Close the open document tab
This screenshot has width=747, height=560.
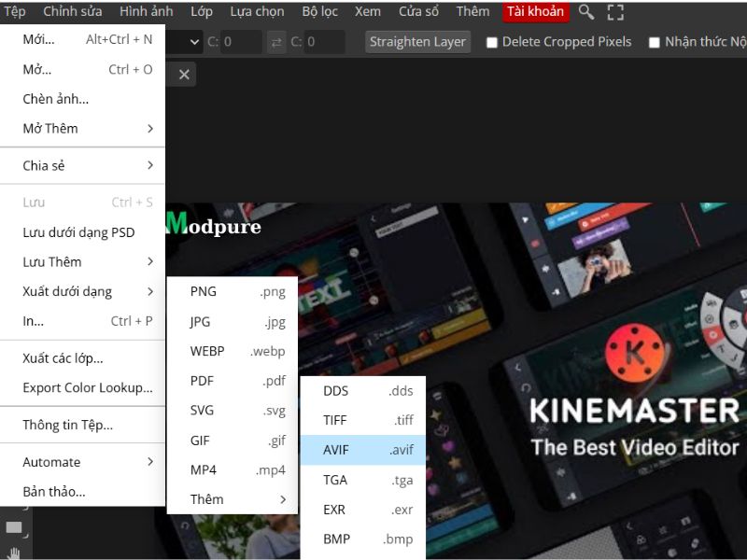coord(184,75)
